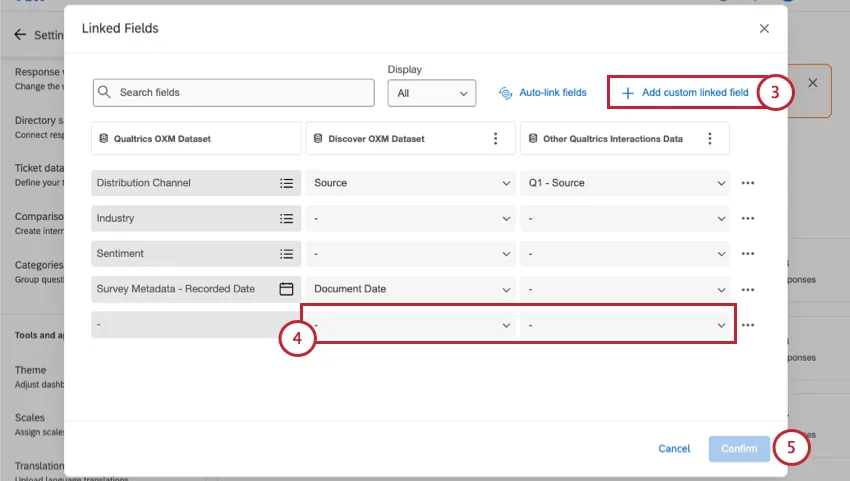The image size is (850, 481).
Task: Open the Industry row three-dot menu
Action: point(747,218)
